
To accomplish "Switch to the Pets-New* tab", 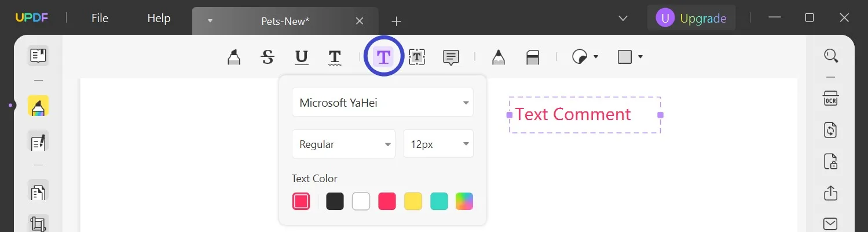I will coord(285,21).
